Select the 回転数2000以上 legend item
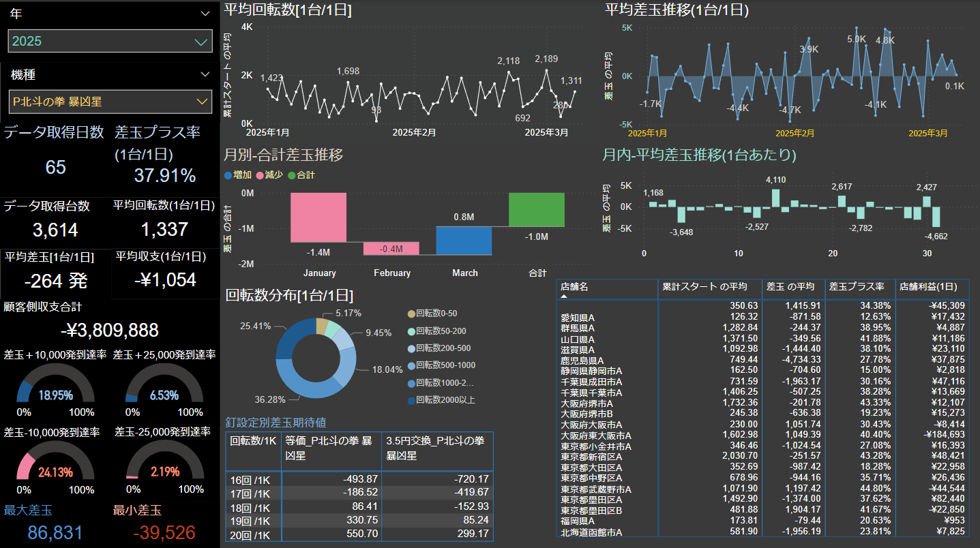The width and height of the screenshot is (980, 548). pyautogui.click(x=411, y=400)
